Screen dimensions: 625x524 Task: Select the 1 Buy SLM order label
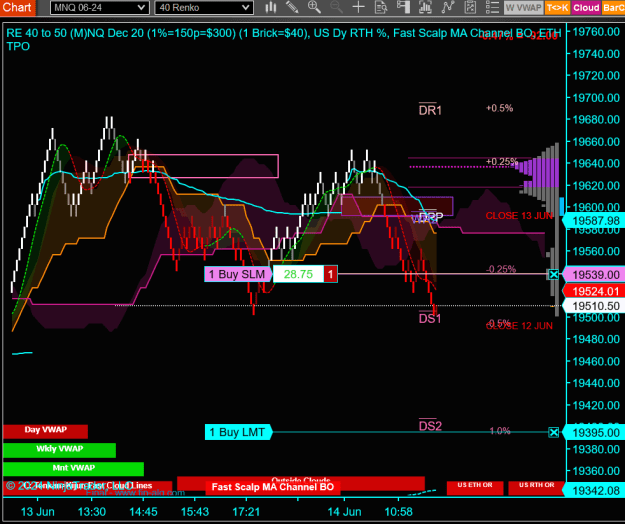click(x=238, y=274)
